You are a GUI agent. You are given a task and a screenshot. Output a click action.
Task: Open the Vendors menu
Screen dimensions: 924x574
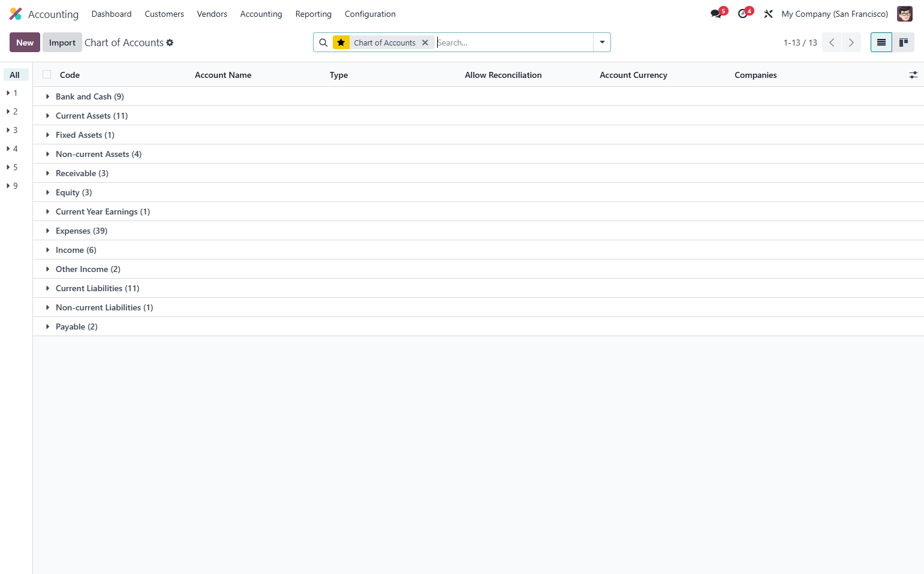point(212,14)
